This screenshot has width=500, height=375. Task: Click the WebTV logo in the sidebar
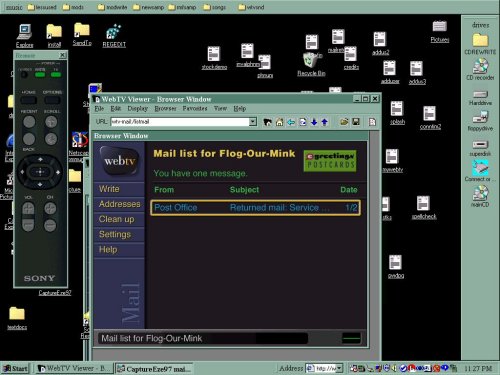[x=119, y=161]
